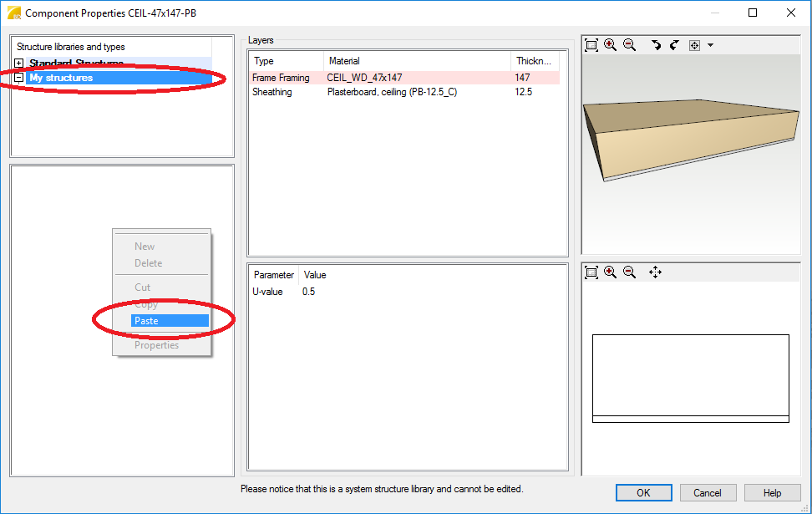Activate the 3D preview navigation tool
The image size is (812, 514).
point(694,46)
